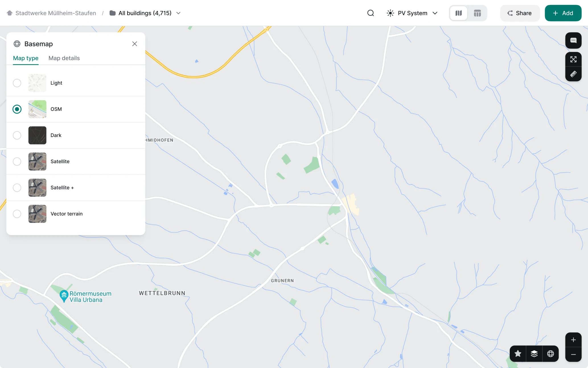Image resolution: width=588 pixels, height=368 pixels.
Task: Zoom out with the minus button
Action: point(573,354)
